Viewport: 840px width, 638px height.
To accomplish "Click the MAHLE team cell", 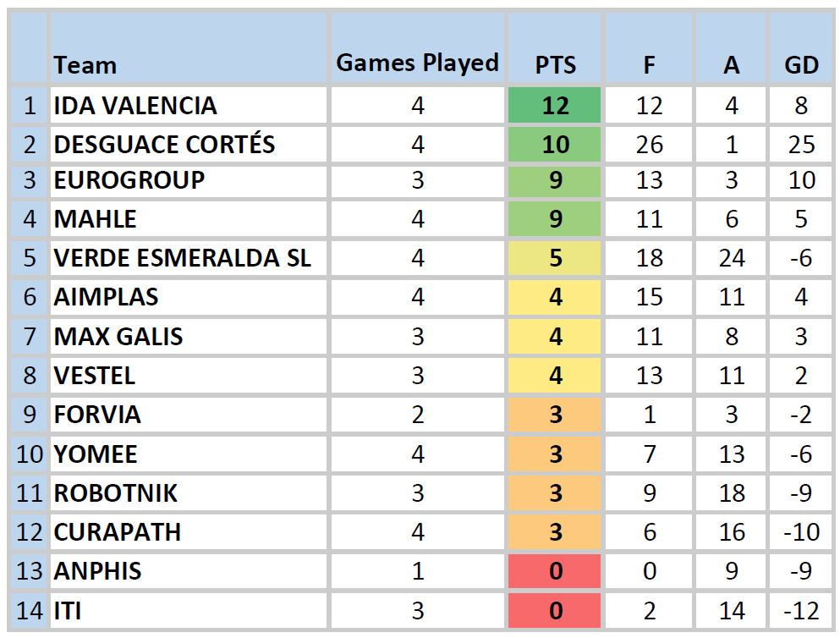I will pos(96,219).
